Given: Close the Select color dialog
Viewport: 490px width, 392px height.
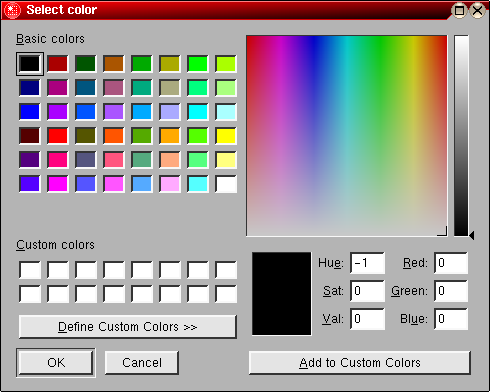Looking at the screenshot, I should [x=477, y=10].
